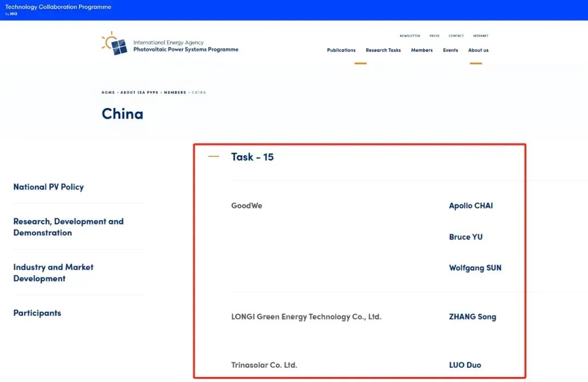Open Research, Development and Demonstration section
The height and width of the screenshot is (382, 588).
tap(69, 227)
